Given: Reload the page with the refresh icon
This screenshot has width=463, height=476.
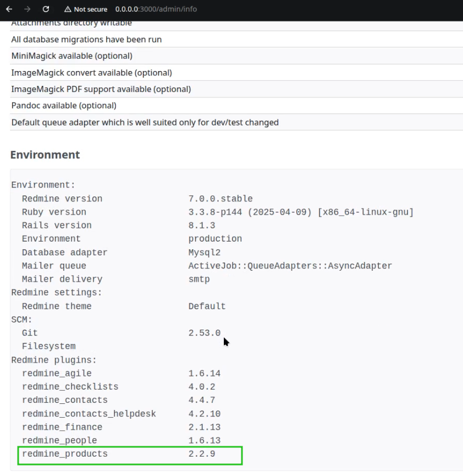Looking at the screenshot, I should pos(46,9).
